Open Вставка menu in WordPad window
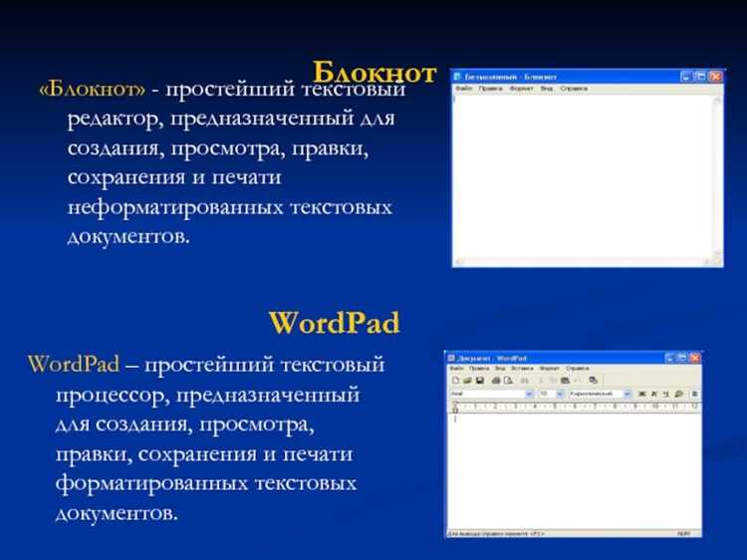The height and width of the screenshot is (560, 747). (523, 369)
